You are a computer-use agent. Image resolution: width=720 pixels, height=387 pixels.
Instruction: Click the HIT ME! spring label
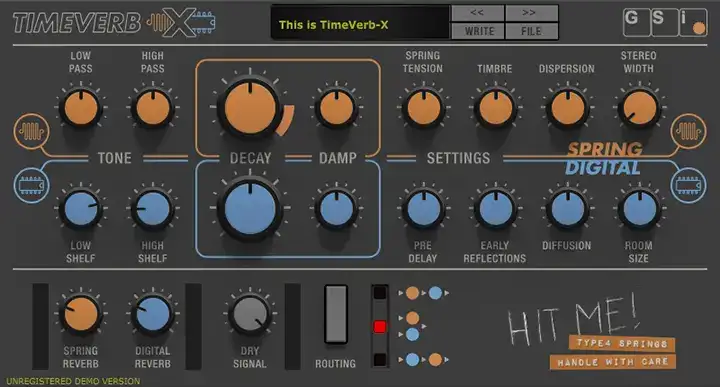(574, 319)
